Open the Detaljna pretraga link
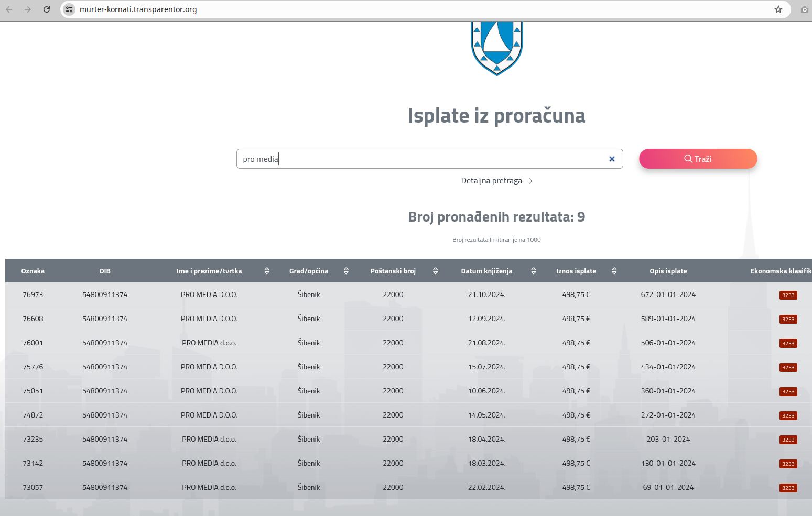Image resolution: width=812 pixels, height=516 pixels. pyautogui.click(x=496, y=181)
